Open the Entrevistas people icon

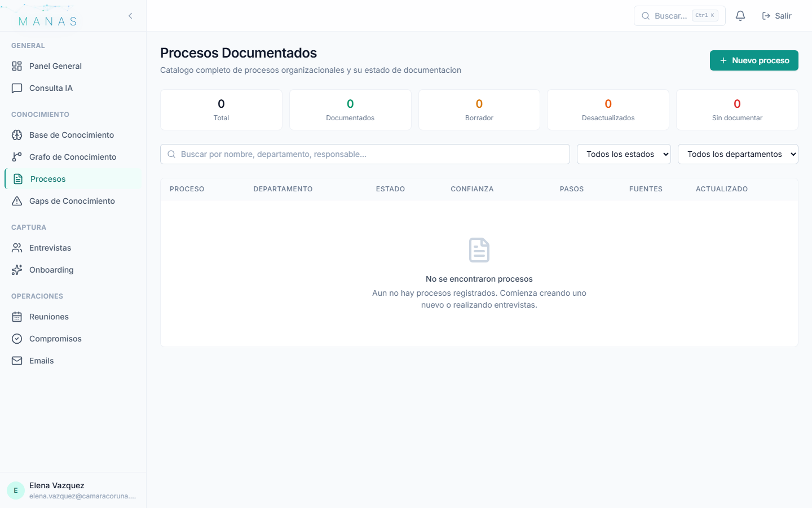point(17,248)
